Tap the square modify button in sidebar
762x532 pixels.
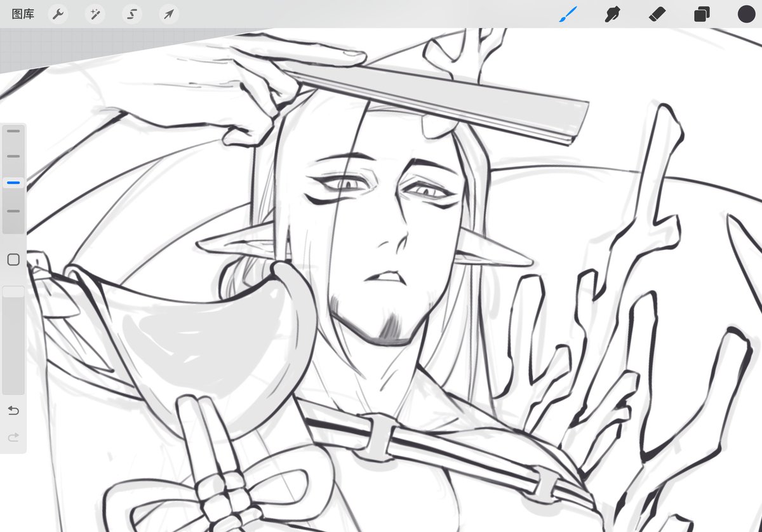pyautogui.click(x=13, y=260)
